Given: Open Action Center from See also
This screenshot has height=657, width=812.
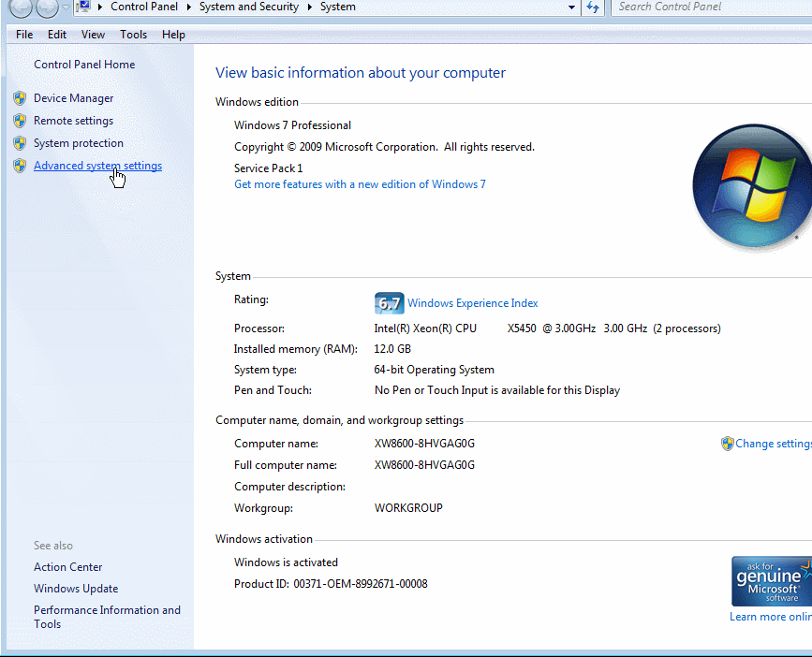Looking at the screenshot, I should coord(67,566).
